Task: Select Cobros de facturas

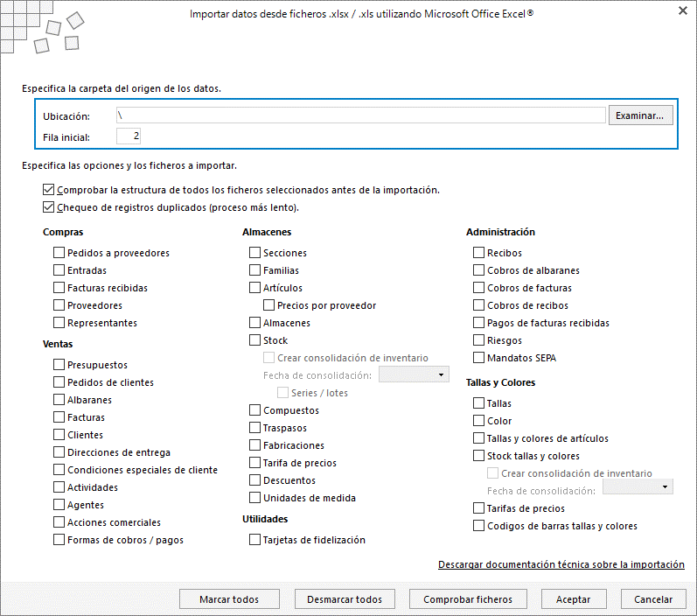Action: click(478, 288)
